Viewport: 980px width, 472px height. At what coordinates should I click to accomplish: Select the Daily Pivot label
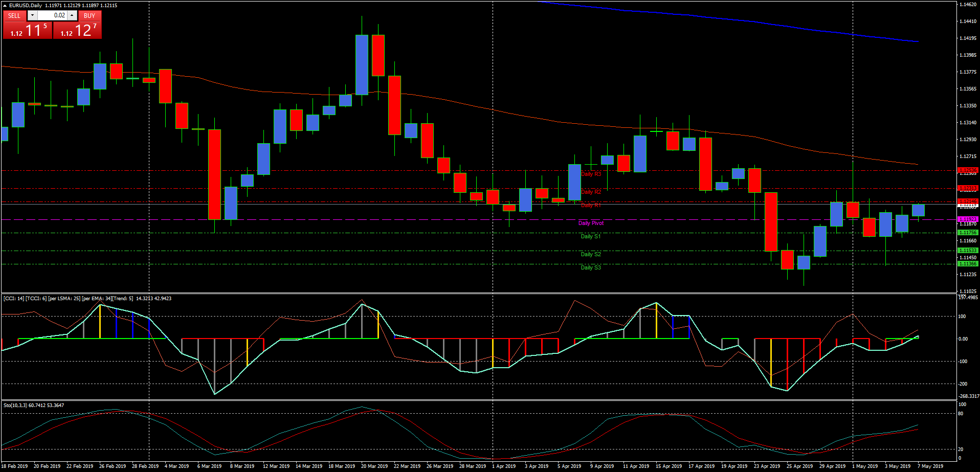591,223
